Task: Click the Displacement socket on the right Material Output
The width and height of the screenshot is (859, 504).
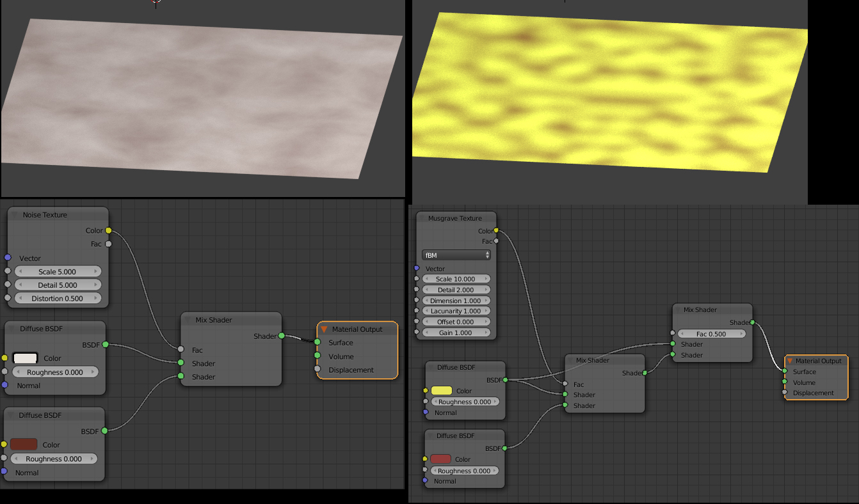Action: pos(785,393)
